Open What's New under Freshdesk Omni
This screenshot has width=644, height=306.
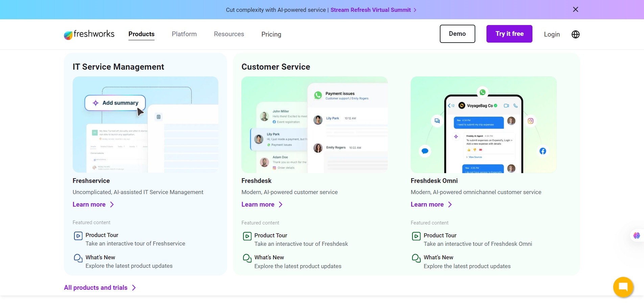(x=438, y=257)
